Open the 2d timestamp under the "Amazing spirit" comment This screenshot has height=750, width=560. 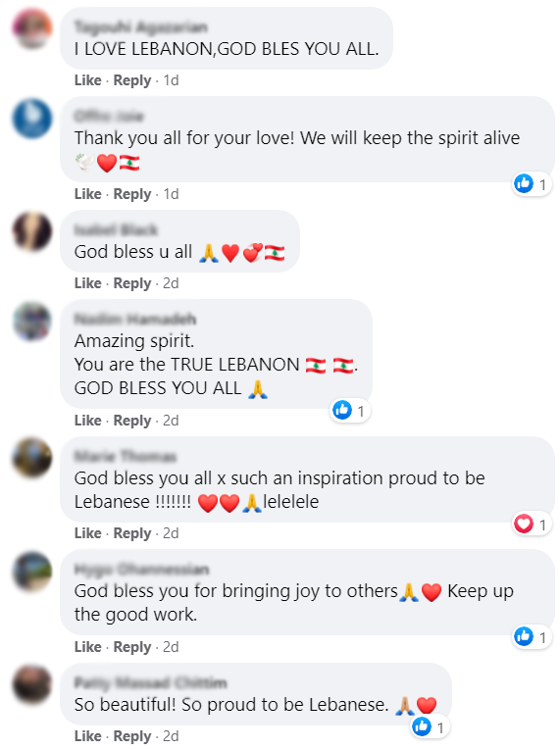(x=171, y=421)
